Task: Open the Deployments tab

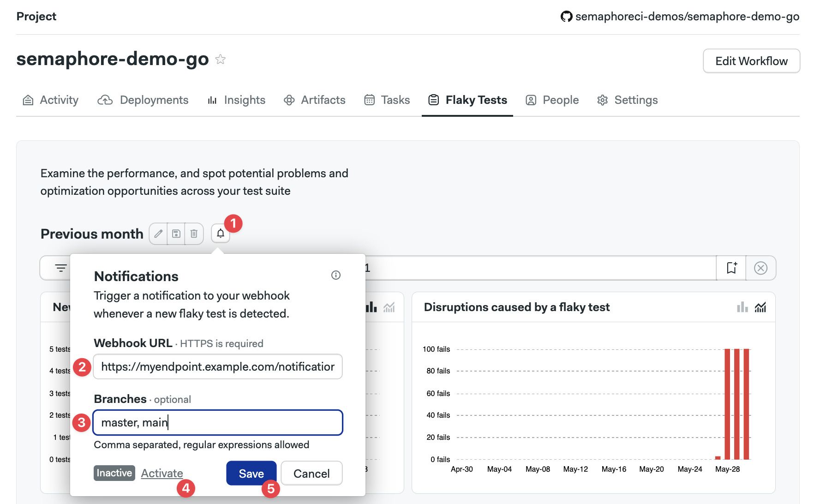Action: pyautogui.click(x=143, y=100)
